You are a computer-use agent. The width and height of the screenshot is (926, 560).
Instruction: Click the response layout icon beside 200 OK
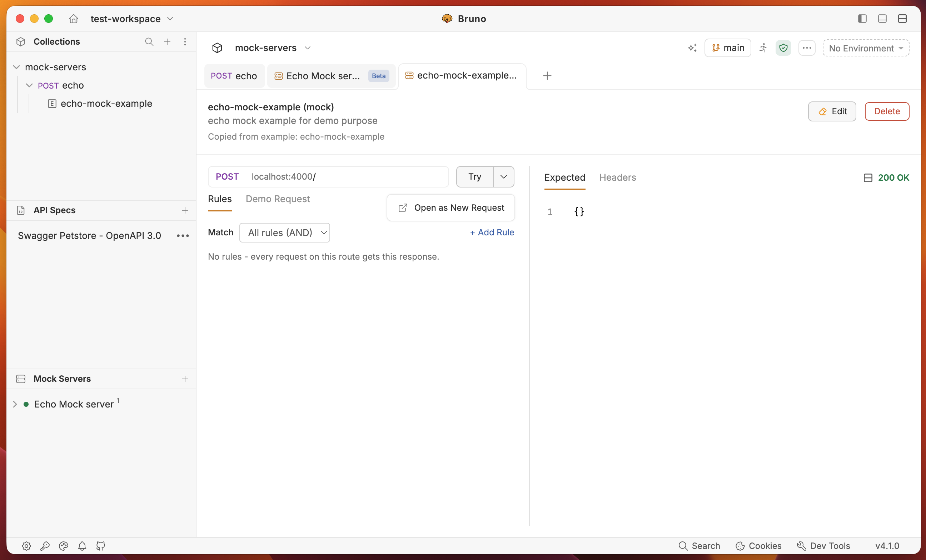click(868, 177)
